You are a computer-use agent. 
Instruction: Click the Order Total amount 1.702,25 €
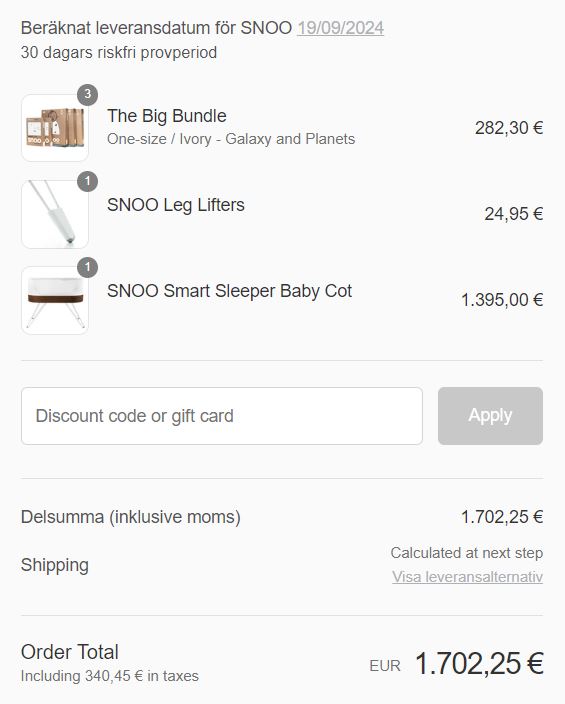(x=479, y=664)
